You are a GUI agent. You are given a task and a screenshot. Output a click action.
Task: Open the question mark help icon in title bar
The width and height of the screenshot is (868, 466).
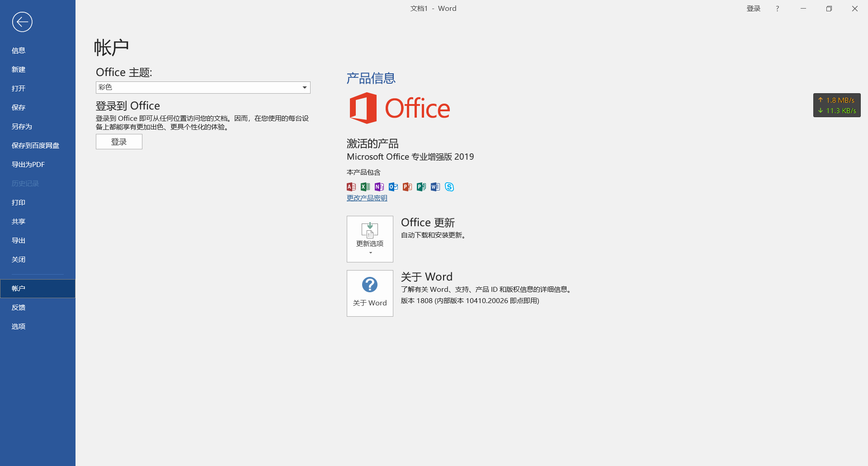point(777,9)
